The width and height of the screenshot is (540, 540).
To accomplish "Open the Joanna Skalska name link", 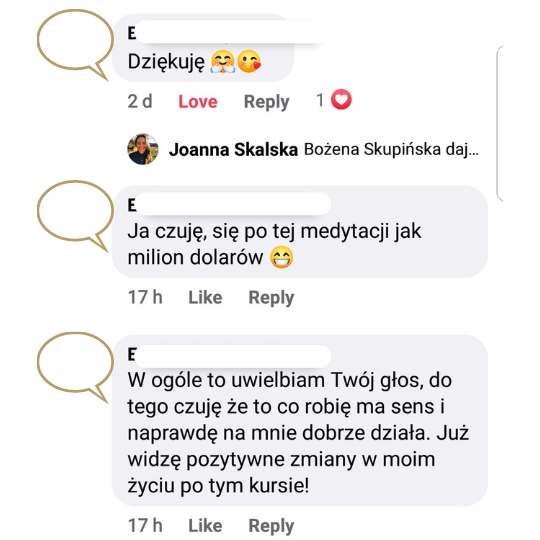I will 233,150.
